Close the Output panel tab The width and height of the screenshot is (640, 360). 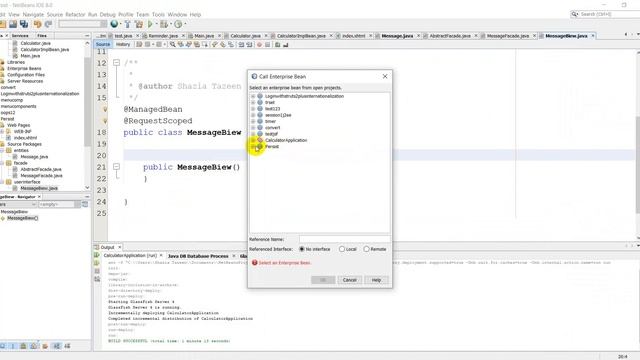(x=120, y=247)
